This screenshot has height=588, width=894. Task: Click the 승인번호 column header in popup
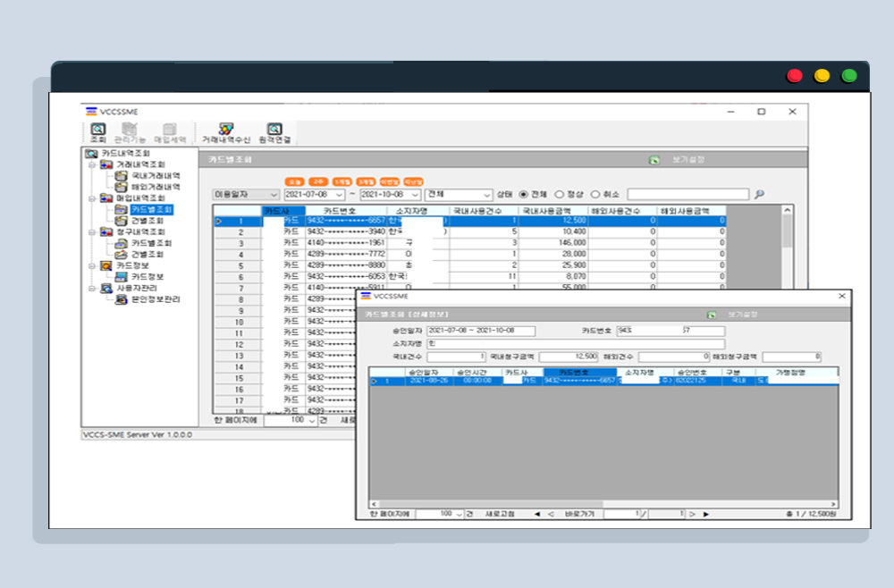click(696, 373)
